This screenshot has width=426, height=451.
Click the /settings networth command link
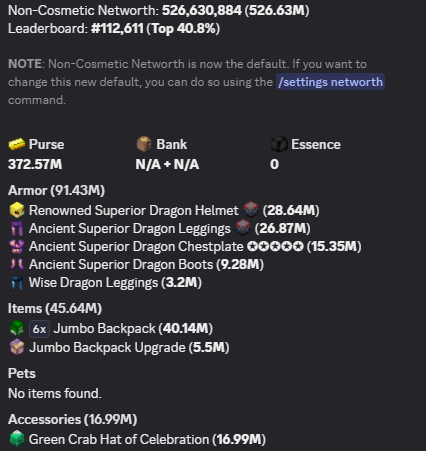[330, 82]
